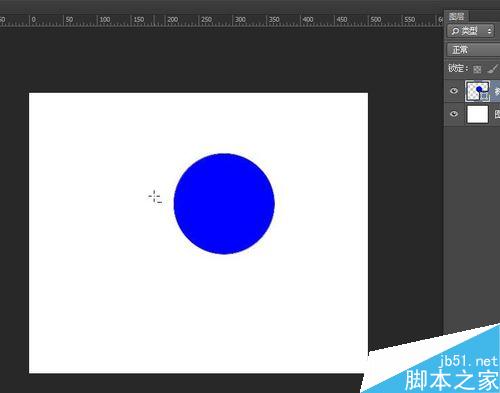500x393 pixels.
Task: Select the white background layer thumbnail
Action: coord(478,114)
